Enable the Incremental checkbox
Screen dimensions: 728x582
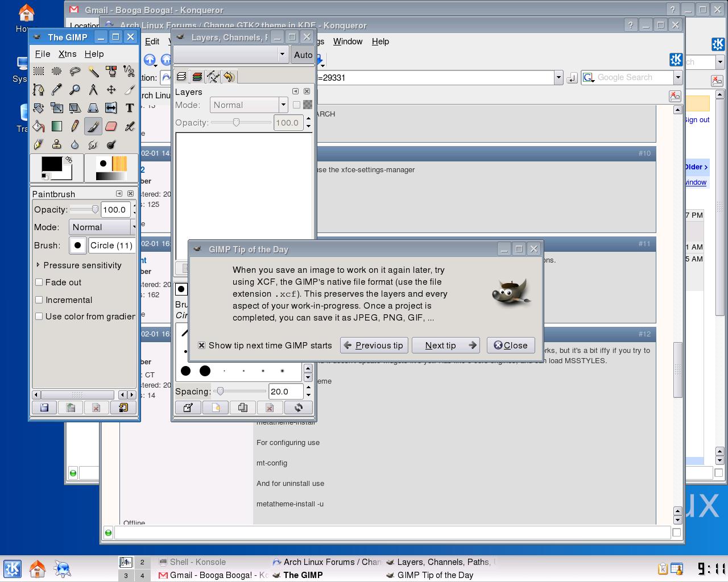click(39, 300)
